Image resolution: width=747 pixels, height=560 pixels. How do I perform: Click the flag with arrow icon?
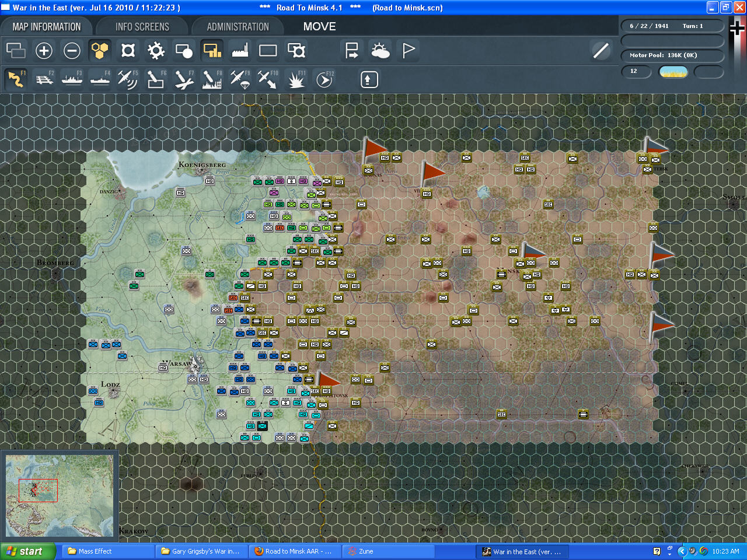click(352, 51)
